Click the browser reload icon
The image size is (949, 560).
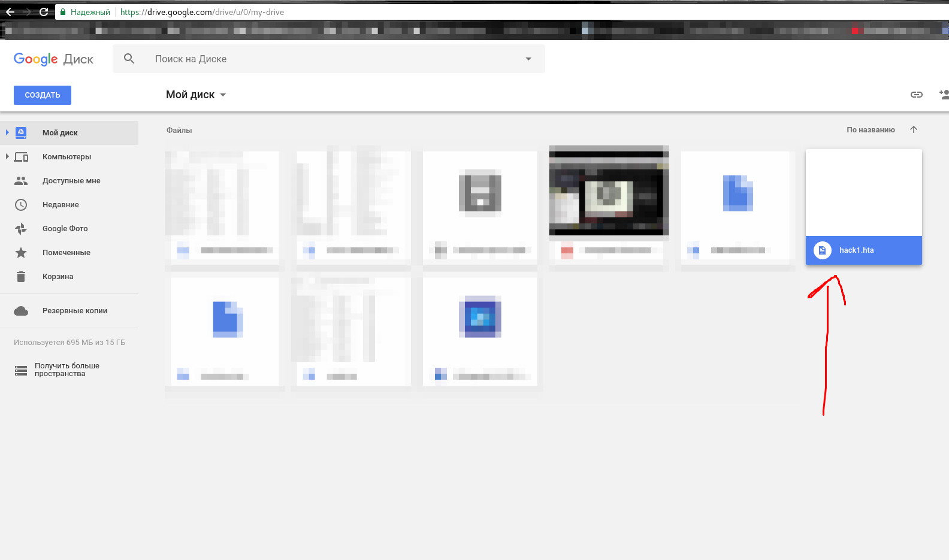pos(44,12)
